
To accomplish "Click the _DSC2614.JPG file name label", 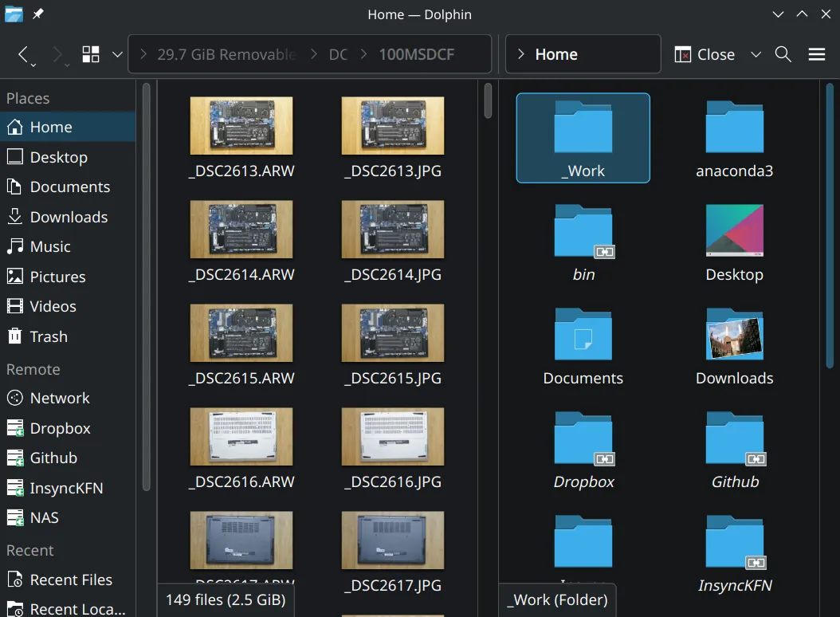I will click(393, 274).
